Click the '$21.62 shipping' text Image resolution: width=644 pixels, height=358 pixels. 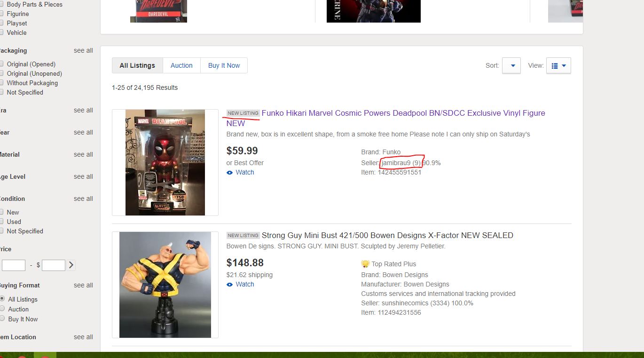click(250, 275)
